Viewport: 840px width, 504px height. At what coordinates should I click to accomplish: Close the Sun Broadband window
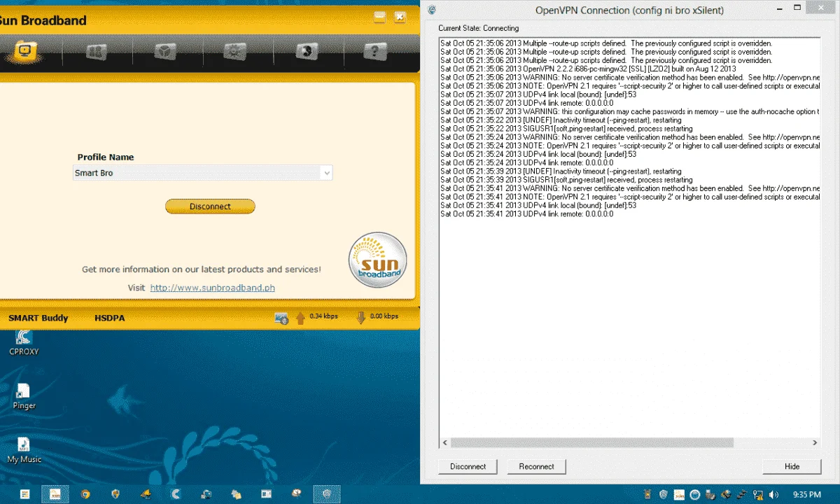(x=400, y=17)
